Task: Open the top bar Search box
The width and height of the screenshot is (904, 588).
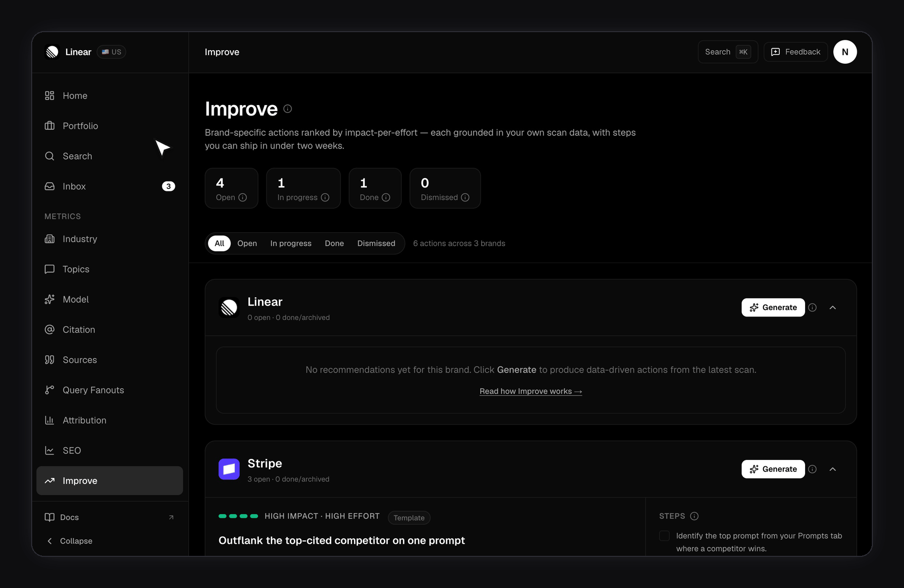Action: pos(728,52)
